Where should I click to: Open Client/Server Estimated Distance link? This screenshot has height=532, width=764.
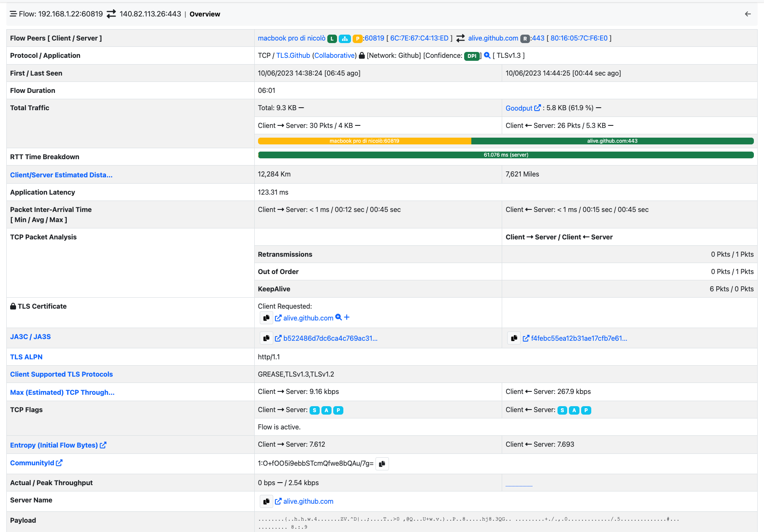(x=61, y=175)
